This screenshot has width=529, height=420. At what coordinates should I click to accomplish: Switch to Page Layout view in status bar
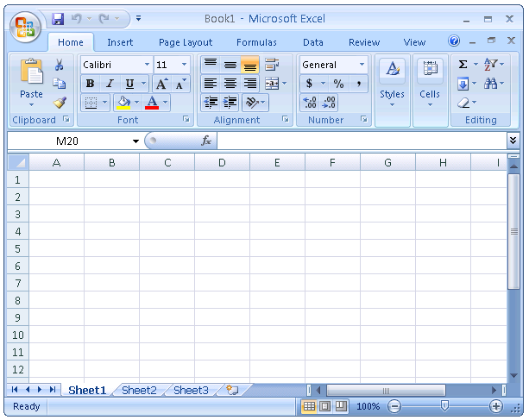click(x=325, y=406)
